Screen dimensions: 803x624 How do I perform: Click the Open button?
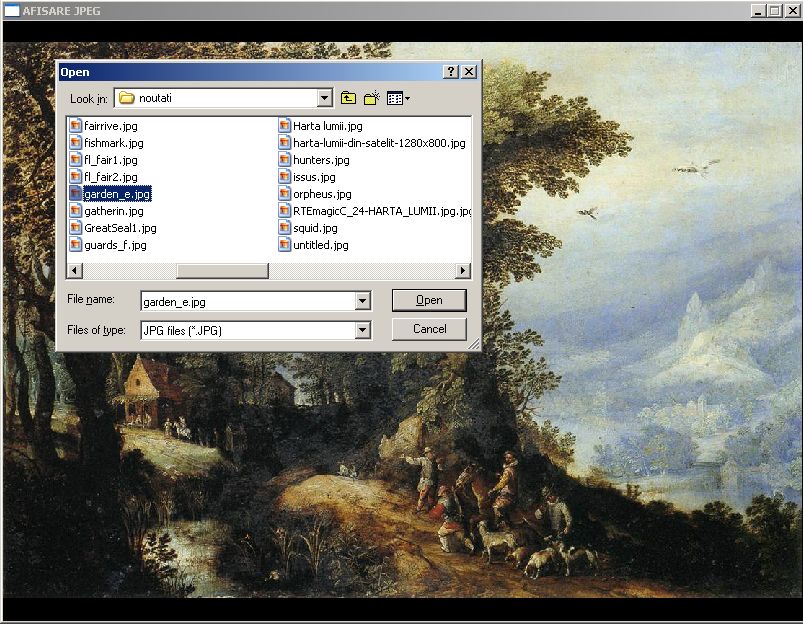(x=429, y=300)
